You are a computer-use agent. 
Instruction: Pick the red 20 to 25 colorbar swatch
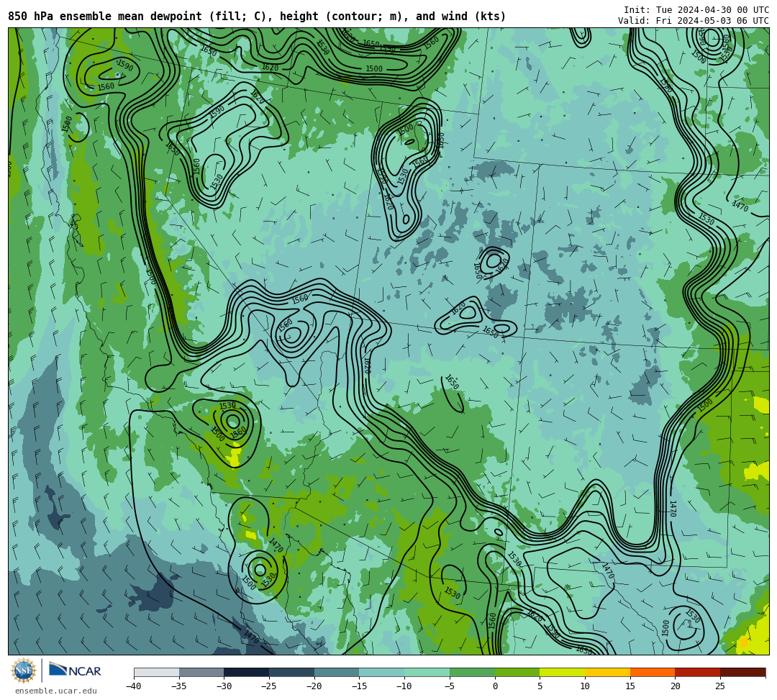pos(698,672)
